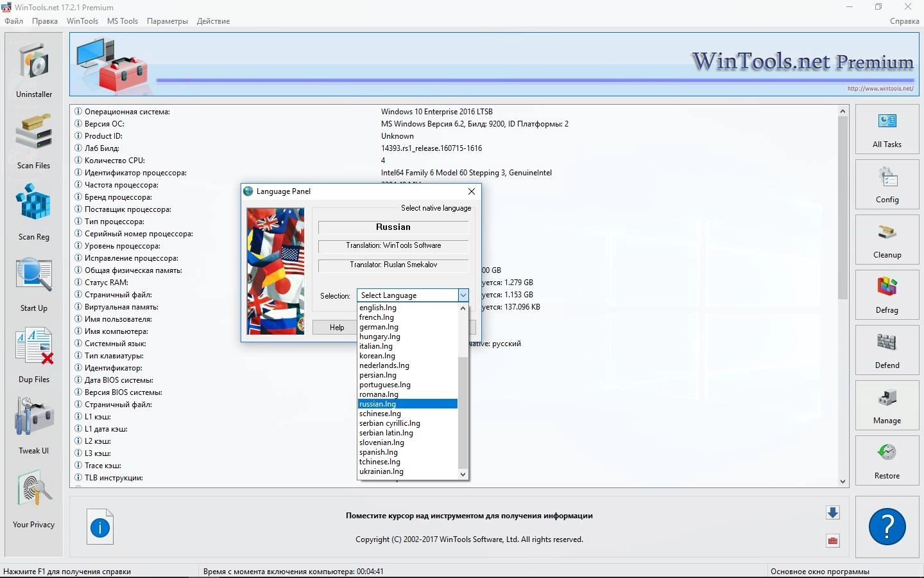This screenshot has width=924, height=578.
Task: Open the Правка menu
Action: click(45, 21)
